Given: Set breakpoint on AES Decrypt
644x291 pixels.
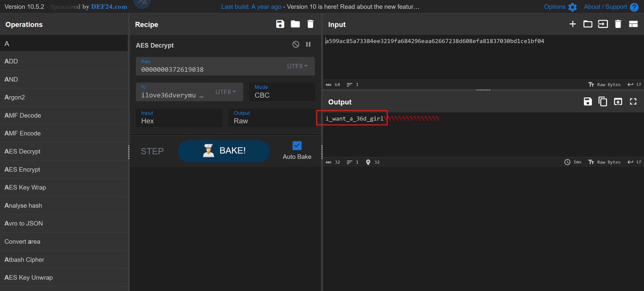Looking at the screenshot, I should point(308,45).
